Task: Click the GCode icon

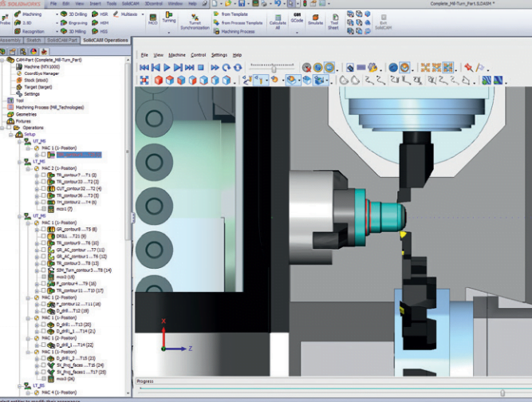Action: pyautogui.click(x=297, y=16)
